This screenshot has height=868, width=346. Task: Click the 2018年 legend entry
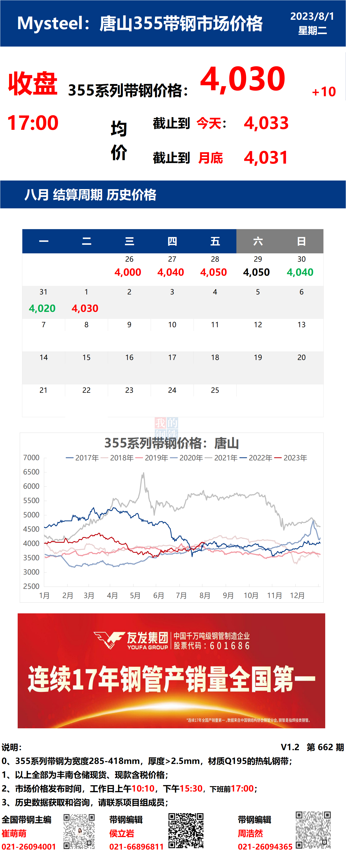point(117,458)
